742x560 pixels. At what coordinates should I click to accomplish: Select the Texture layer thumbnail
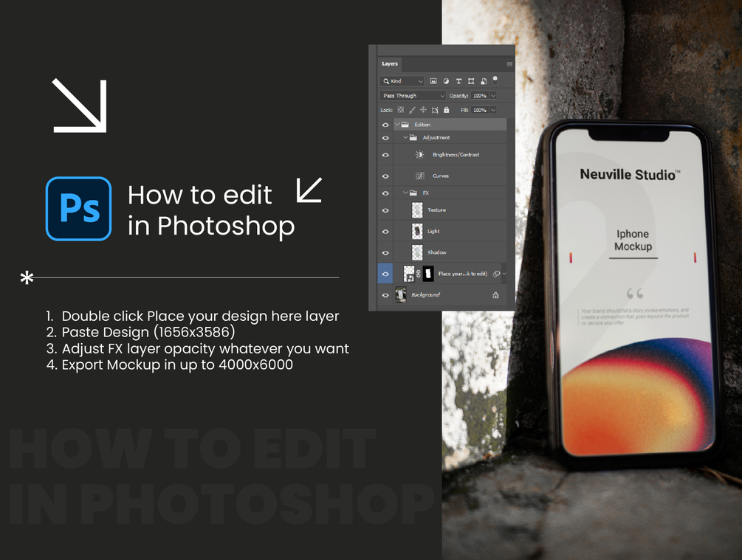tap(417, 210)
